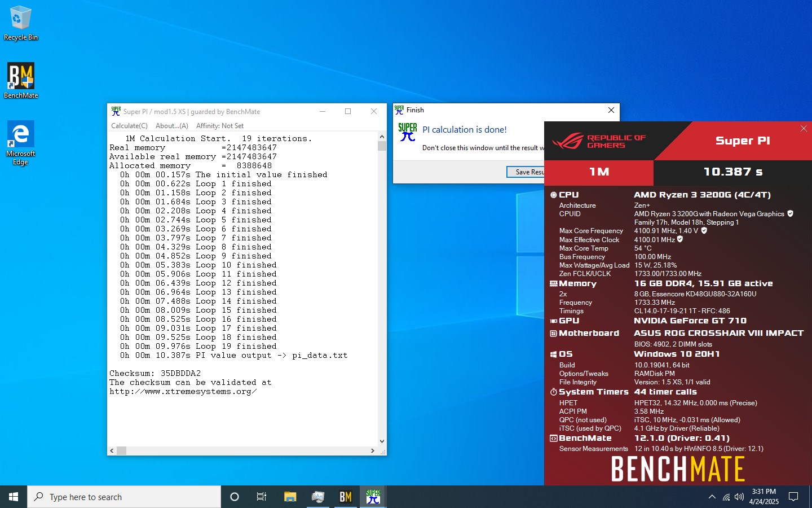Click the PI value output line
Screen dimensions: 812x508
pos(233,355)
